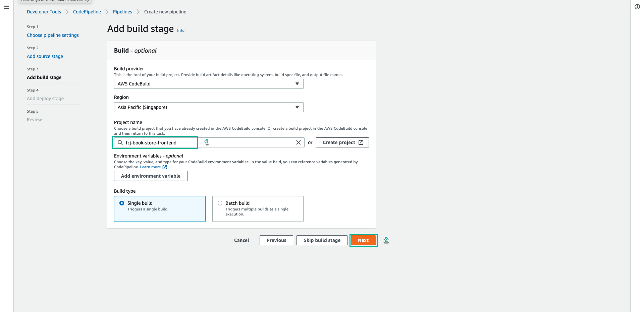
Task: Open Step 2 Add source stage
Action: click(x=45, y=56)
